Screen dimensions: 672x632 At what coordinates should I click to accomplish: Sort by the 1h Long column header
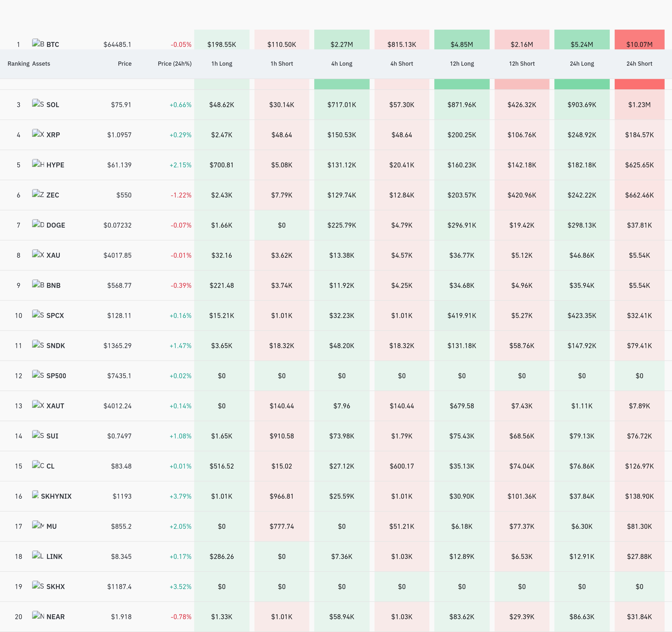[x=222, y=63]
